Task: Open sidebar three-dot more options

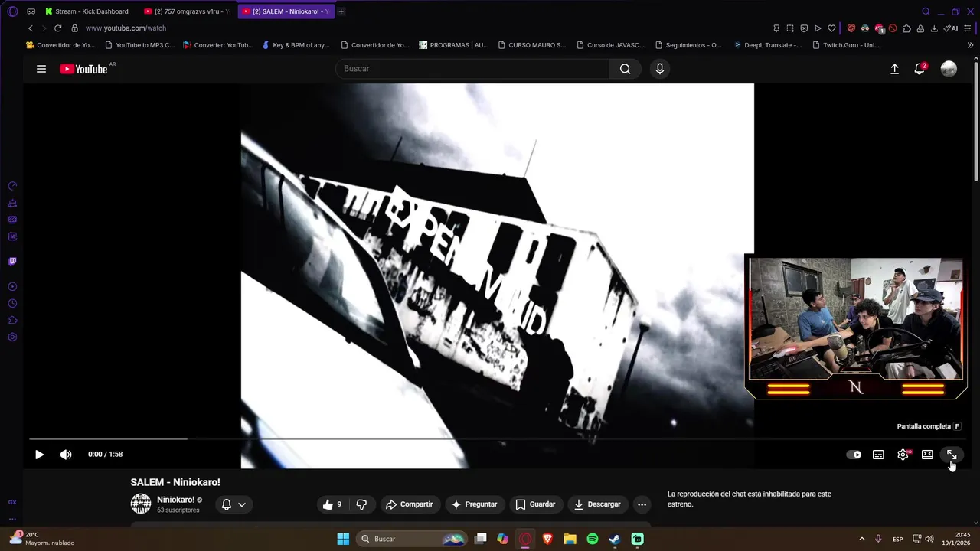Action: click(x=12, y=519)
